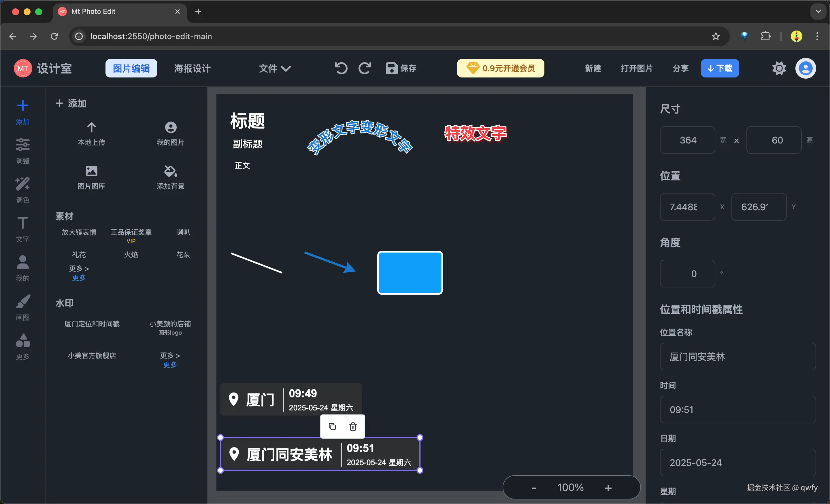Click the zoom in plus control

pyautogui.click(x=608, y=488)
